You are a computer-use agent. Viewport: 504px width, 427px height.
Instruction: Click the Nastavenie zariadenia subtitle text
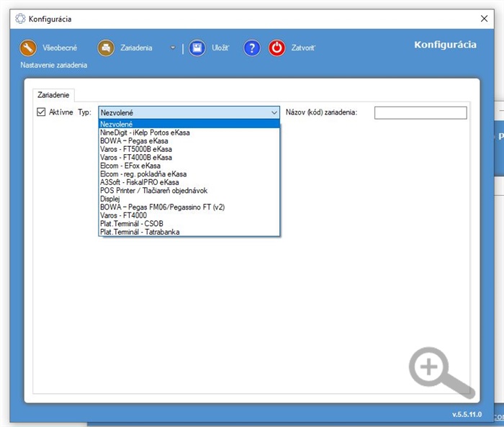pos(54,65)
